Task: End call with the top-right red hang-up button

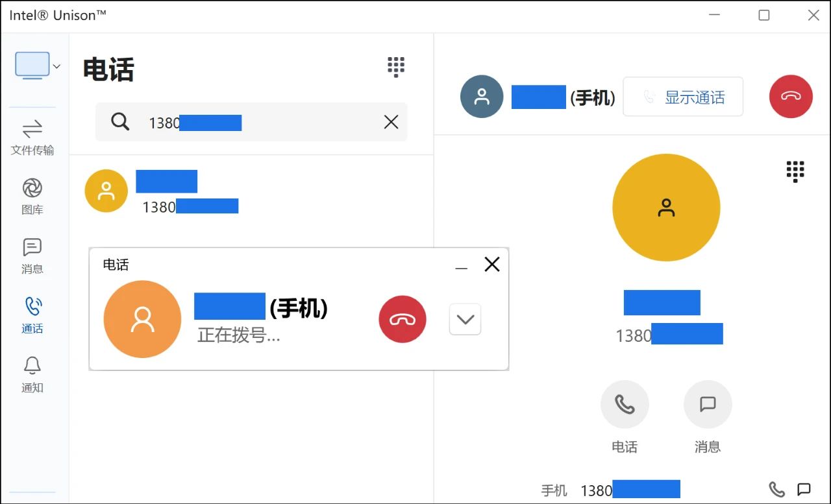Action: [x=791, y=97]
